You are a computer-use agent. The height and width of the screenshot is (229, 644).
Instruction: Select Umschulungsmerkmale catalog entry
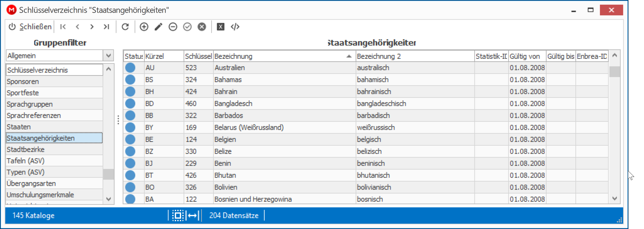pos(54,195)
